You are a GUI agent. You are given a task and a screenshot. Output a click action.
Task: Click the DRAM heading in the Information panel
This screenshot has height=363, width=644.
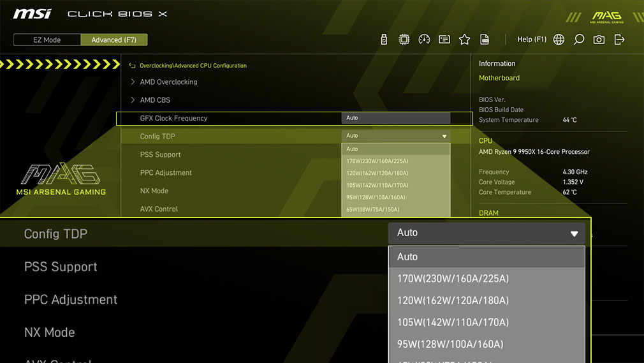(x=488, y=213)
